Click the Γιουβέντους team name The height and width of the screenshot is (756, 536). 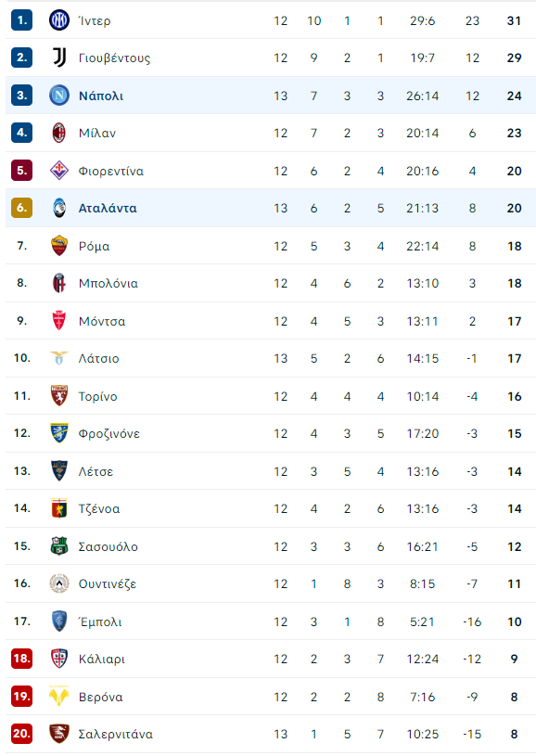(x=114, y=58)
